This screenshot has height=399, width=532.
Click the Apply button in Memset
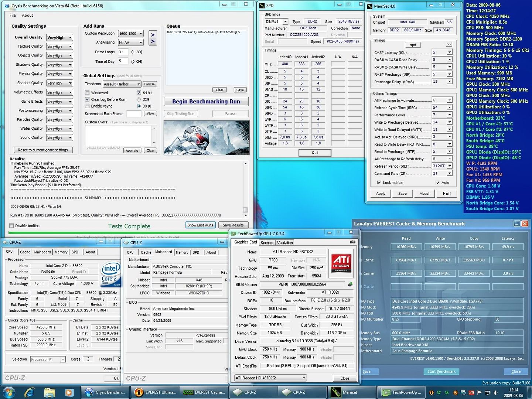click(381, 194)
